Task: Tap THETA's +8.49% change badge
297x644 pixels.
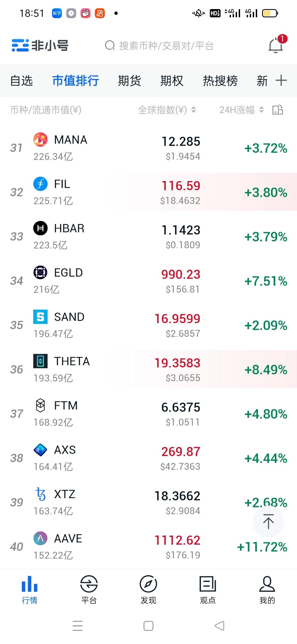Action: click(266, 370)
